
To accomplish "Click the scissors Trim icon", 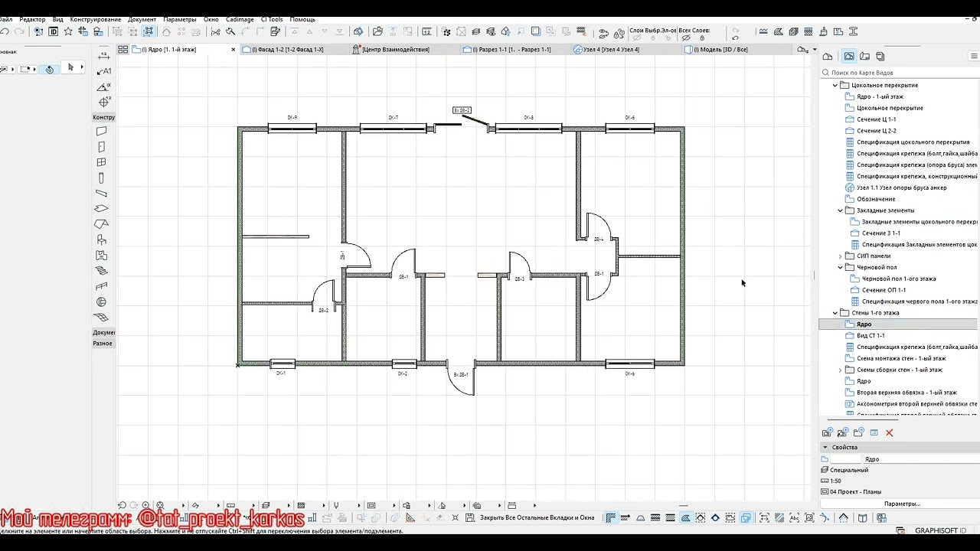I will pos(215,31).
